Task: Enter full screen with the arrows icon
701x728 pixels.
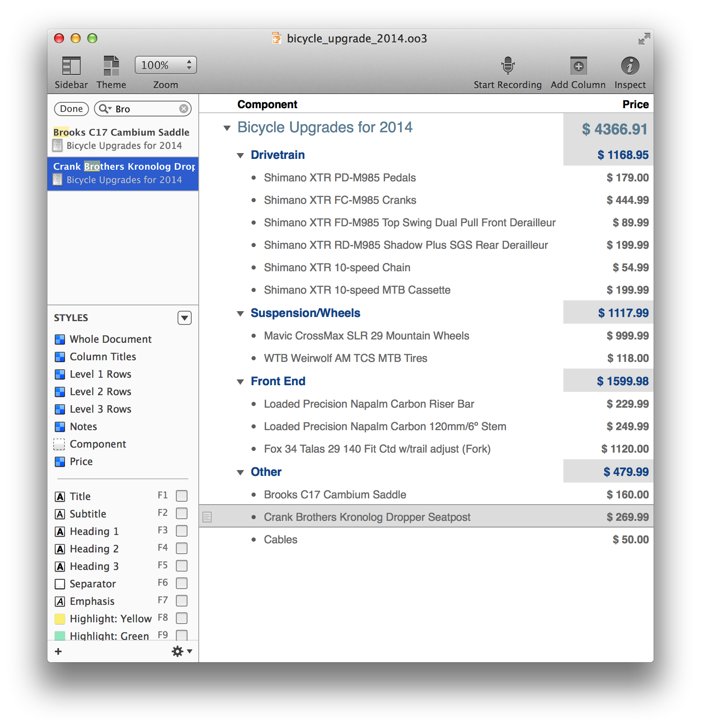Action: 644,39
